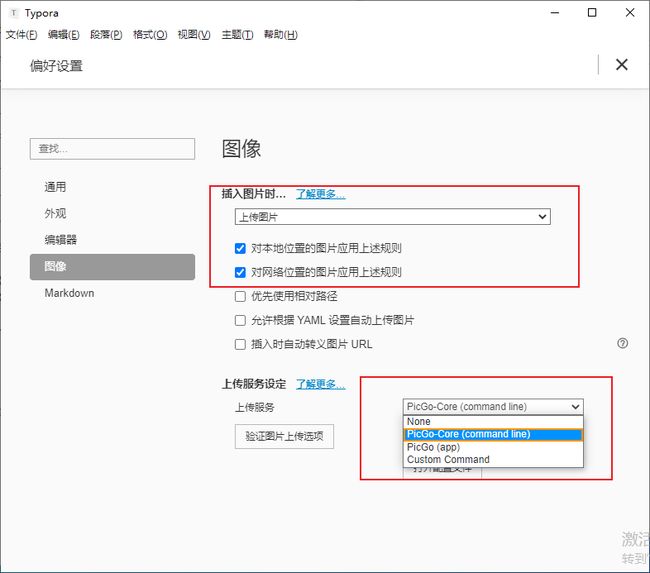650x573 pixels.
Task: Collapse the PicGo-Core upload service combo box
Action: tap(493, 407)
